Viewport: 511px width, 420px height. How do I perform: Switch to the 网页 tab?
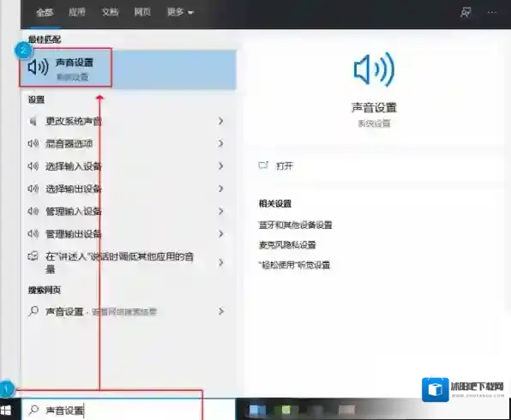(142, 12)
